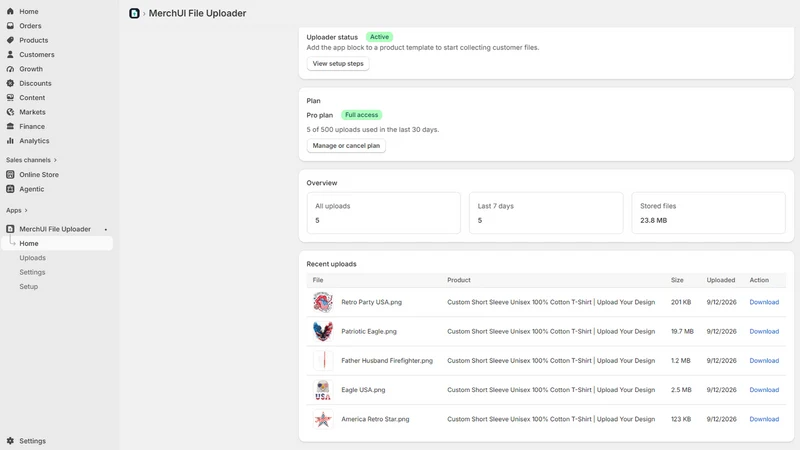Click the 23.8 MB stored files value

pos(654,220)
